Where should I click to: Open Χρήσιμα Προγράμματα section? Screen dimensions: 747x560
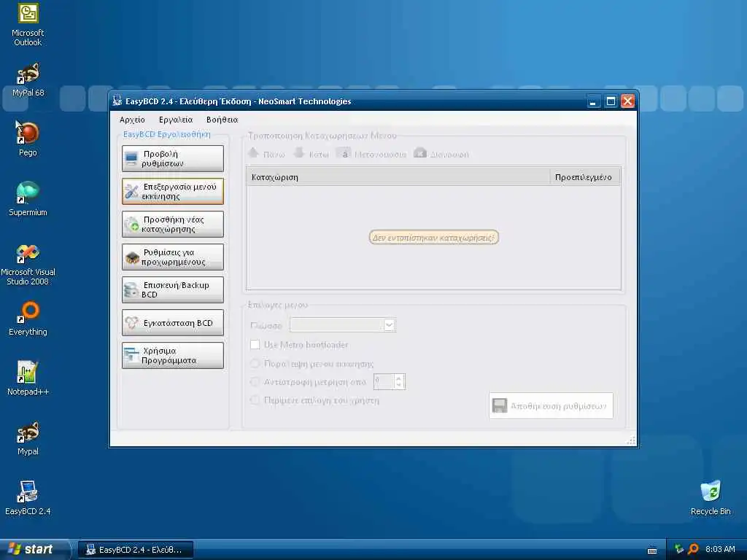point(172,356)
